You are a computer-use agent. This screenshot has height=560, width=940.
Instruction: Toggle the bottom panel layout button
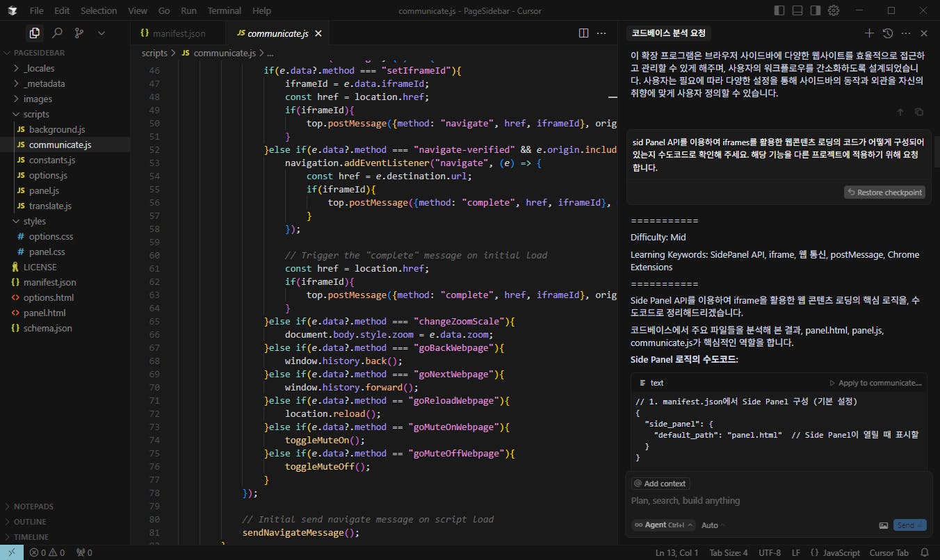[797, 10]
